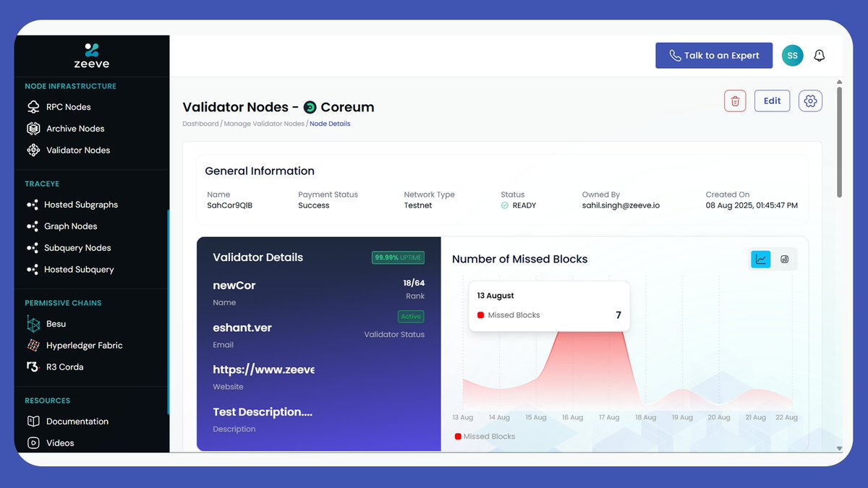Click the 18/64 rank value

coord(414,283)
